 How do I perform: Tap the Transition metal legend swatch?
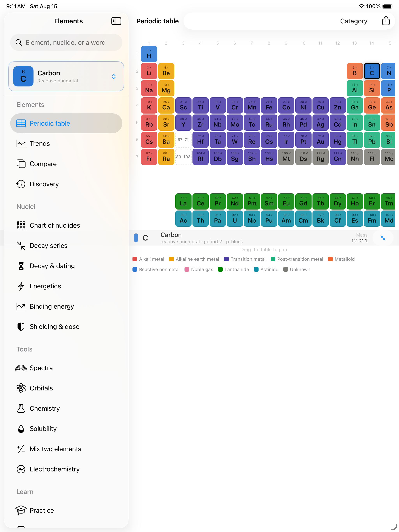[226, 259]
